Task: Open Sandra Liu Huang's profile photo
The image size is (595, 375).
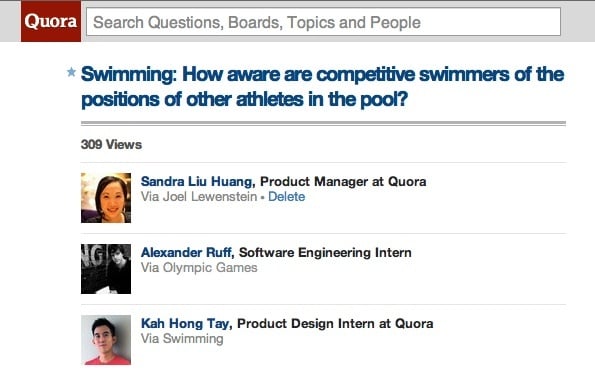Action: tap(106, 198)
